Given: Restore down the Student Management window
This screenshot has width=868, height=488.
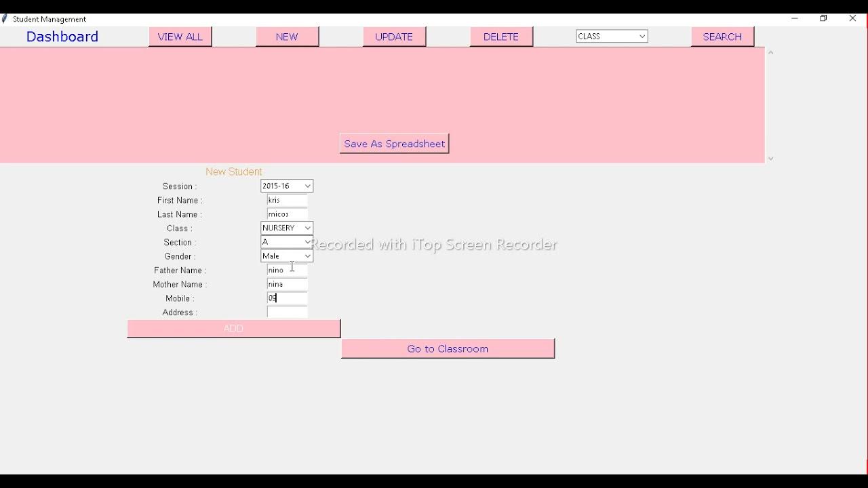Looking at the screenshot, I should [824, 19].
